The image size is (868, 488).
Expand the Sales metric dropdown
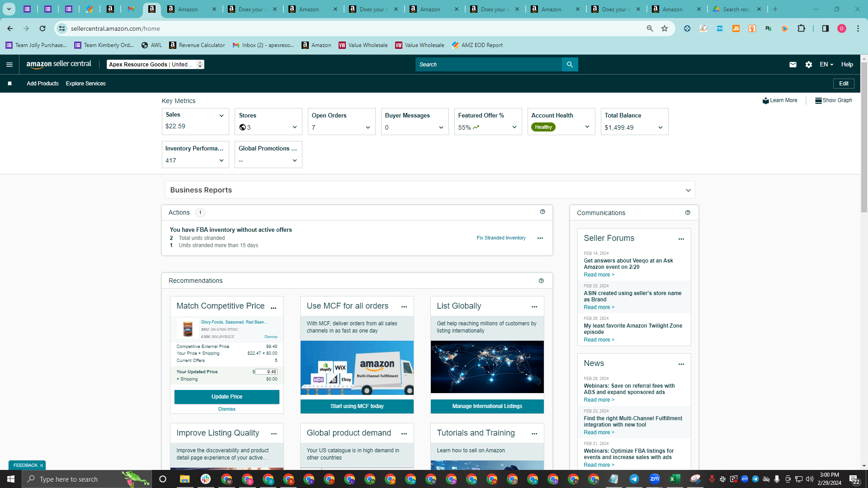222,116
